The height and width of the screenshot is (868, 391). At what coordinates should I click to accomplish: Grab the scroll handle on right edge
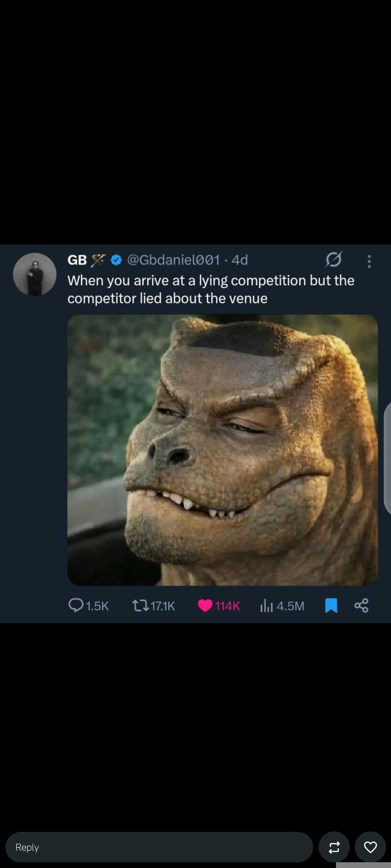pos(387,458)
